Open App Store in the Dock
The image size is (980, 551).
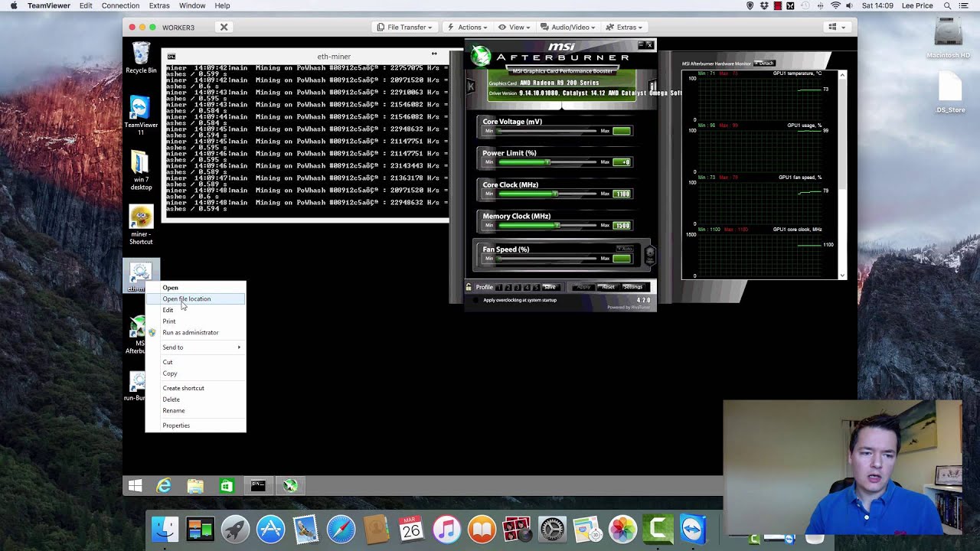point(270,530)
